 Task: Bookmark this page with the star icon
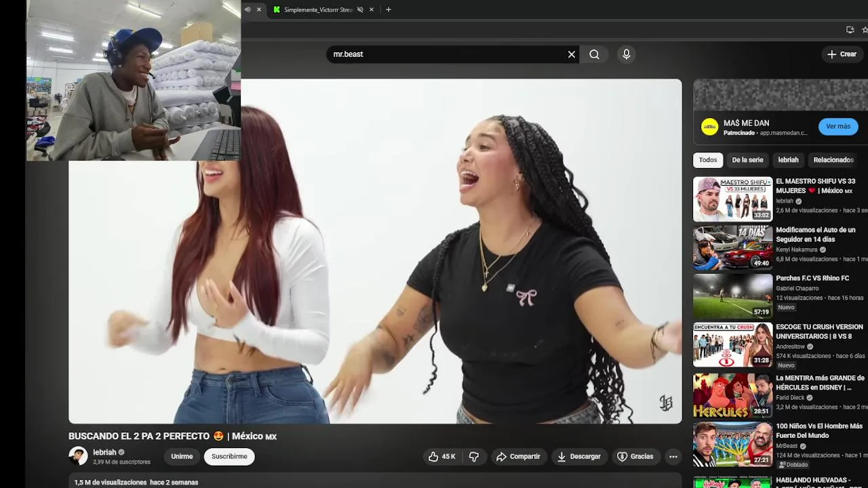(865, 30)
